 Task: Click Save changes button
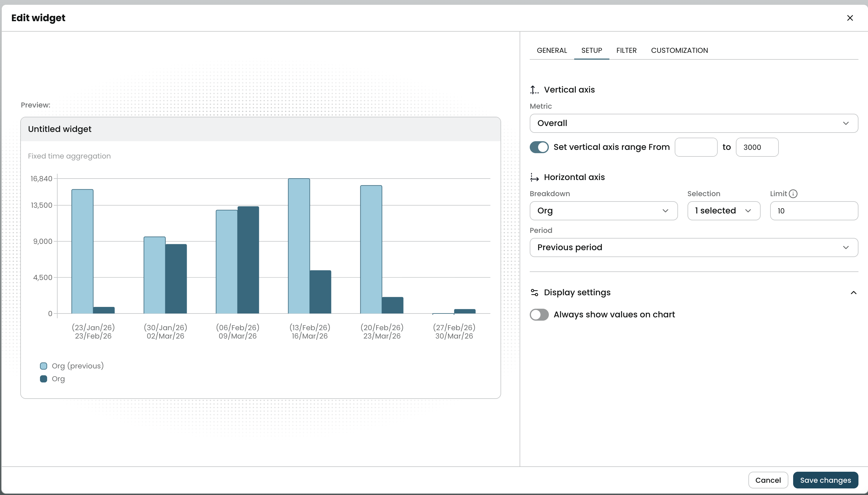click(825, 480)
